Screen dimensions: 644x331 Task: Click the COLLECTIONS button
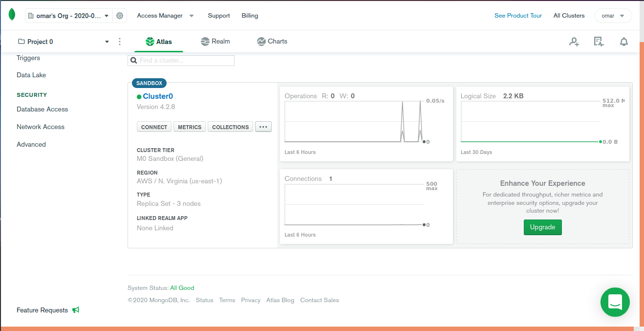coord(231,127)
